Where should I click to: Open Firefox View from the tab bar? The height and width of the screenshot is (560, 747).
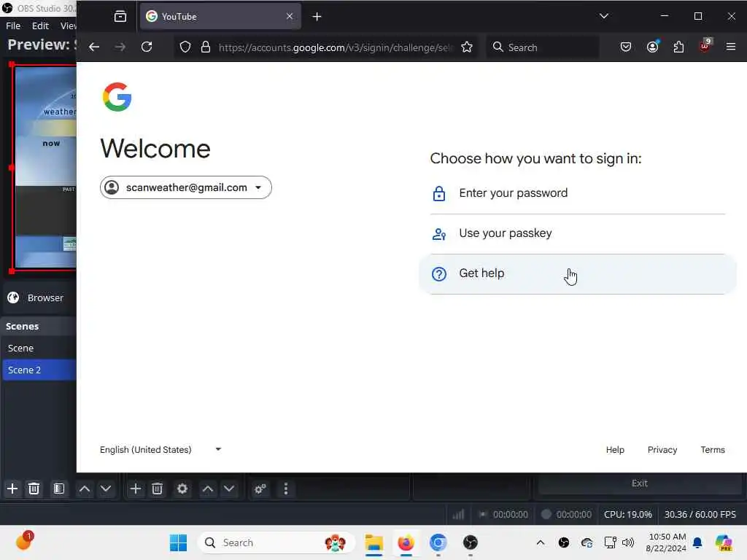click(x=120, y=17)
